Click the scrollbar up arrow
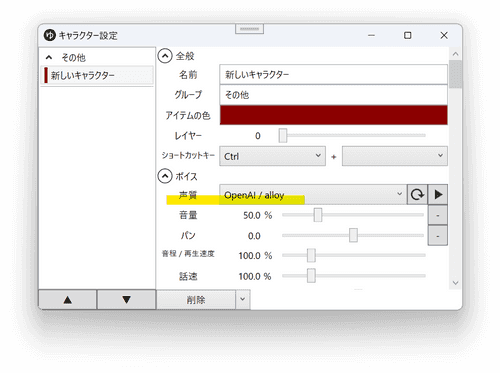Screen dimensions: 500x373 [456, 54]
